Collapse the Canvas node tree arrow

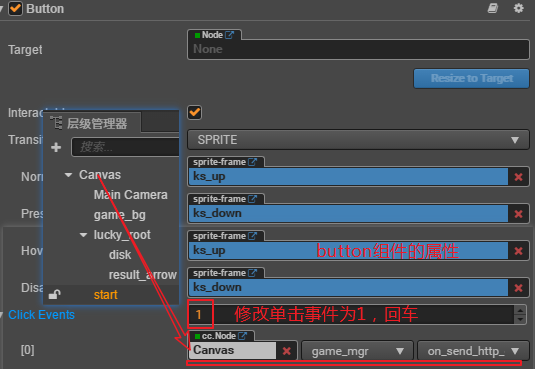(x=69, y=175)
